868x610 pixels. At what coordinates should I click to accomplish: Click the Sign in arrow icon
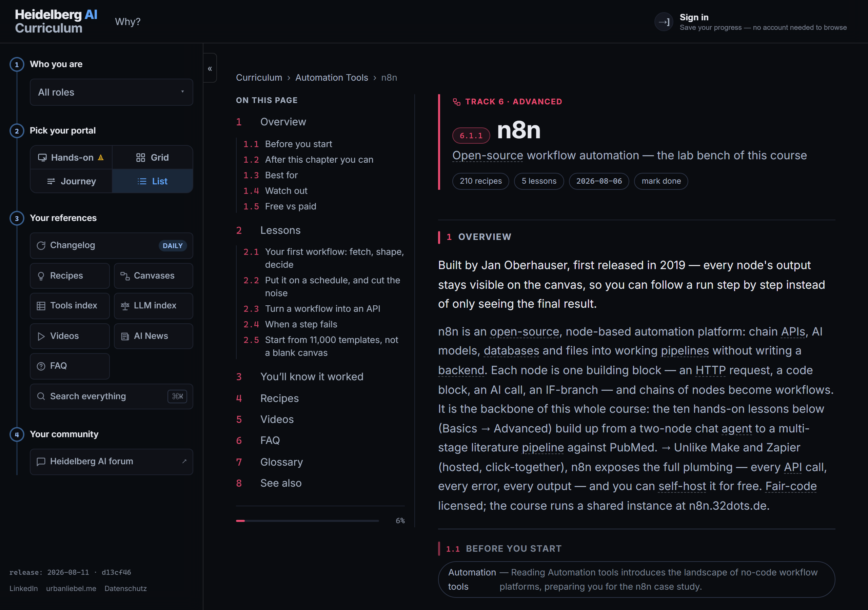click(664, 22)
